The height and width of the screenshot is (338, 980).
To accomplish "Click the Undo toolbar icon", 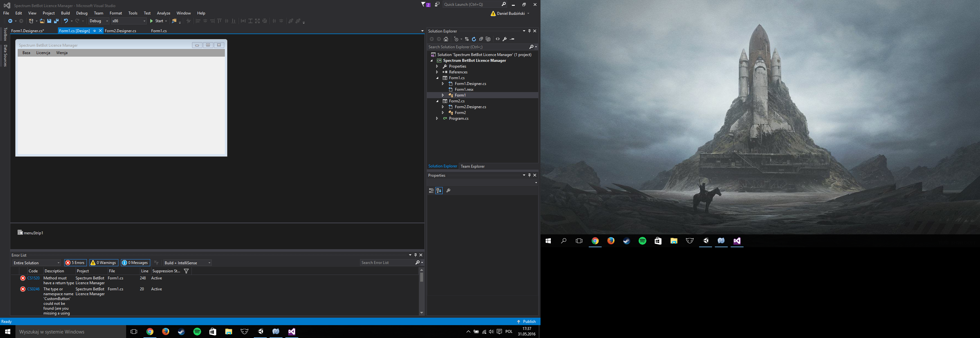I will tap(66, 21).
